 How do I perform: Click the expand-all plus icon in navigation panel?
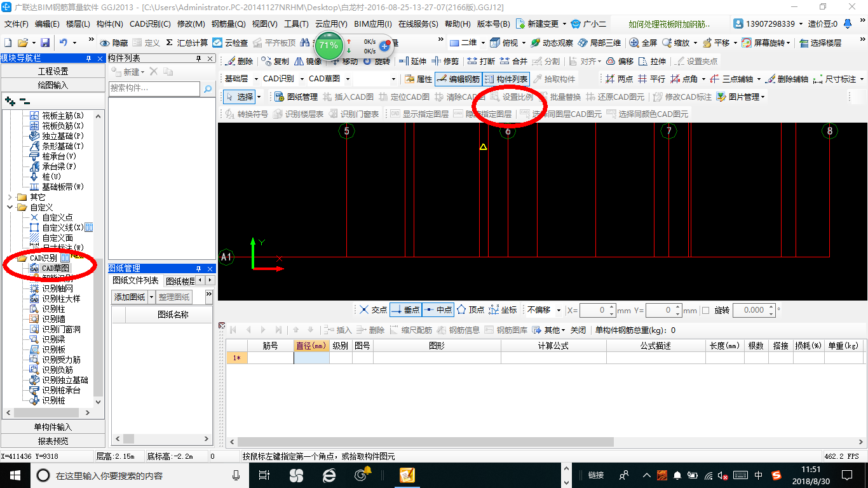(9, 101)
